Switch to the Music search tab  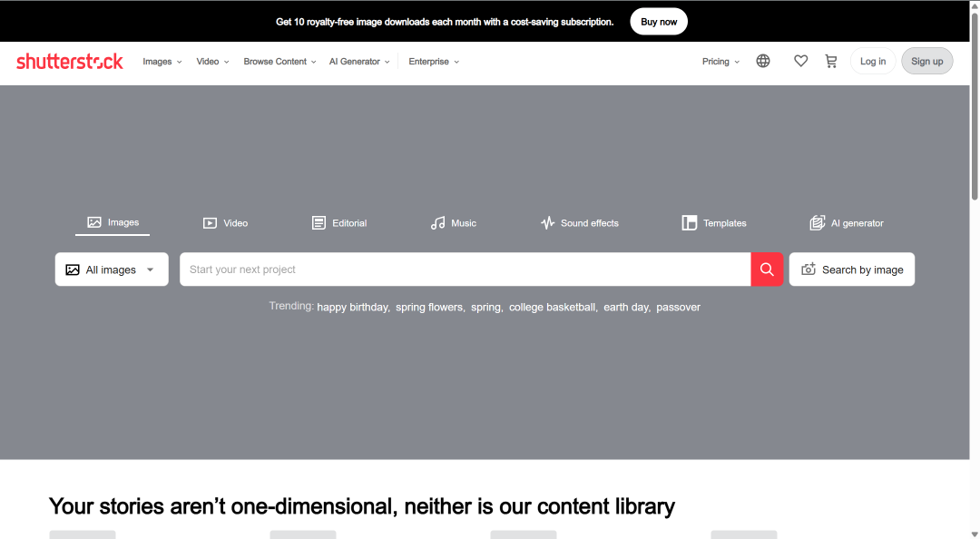tap(453, 223)
